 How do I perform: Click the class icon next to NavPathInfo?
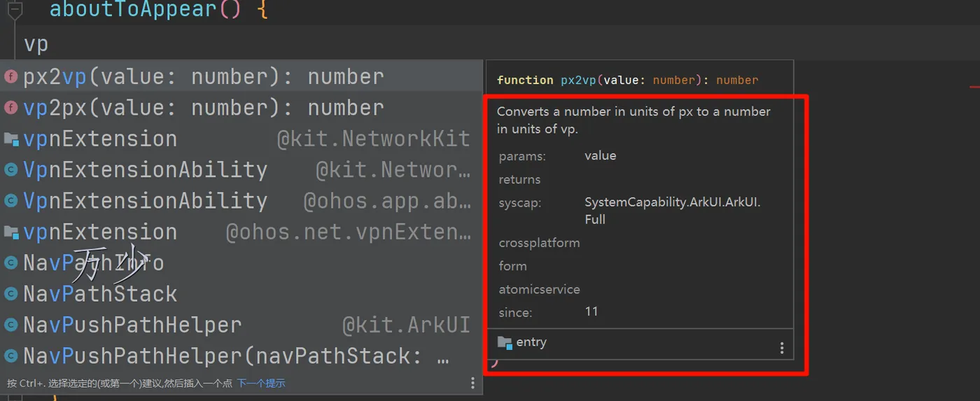click(11, 263)
